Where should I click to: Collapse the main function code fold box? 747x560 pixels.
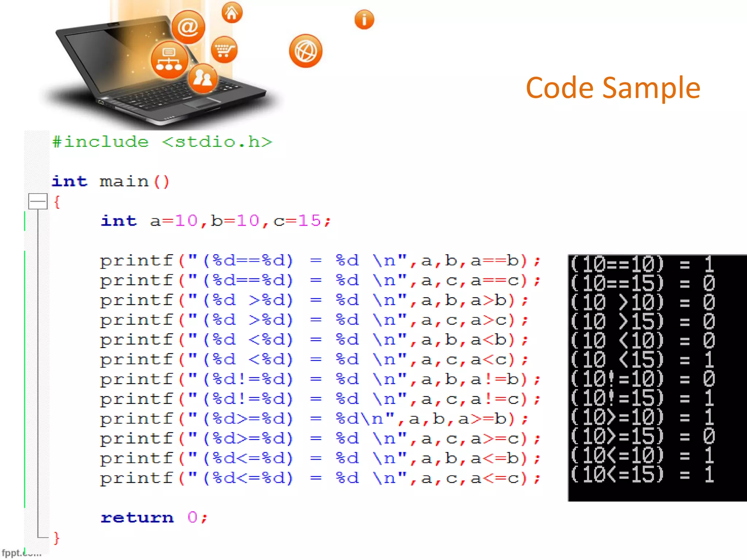coord(38,201)
